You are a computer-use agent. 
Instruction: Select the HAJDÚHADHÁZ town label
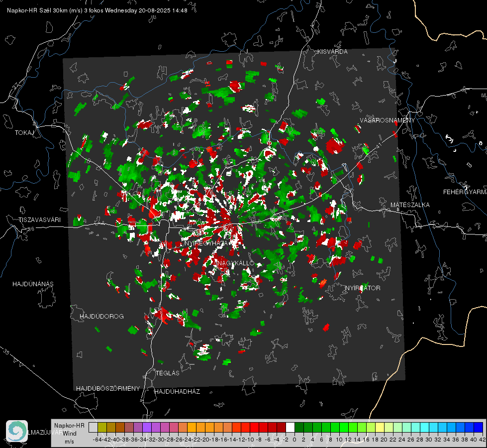click(177, 392)
